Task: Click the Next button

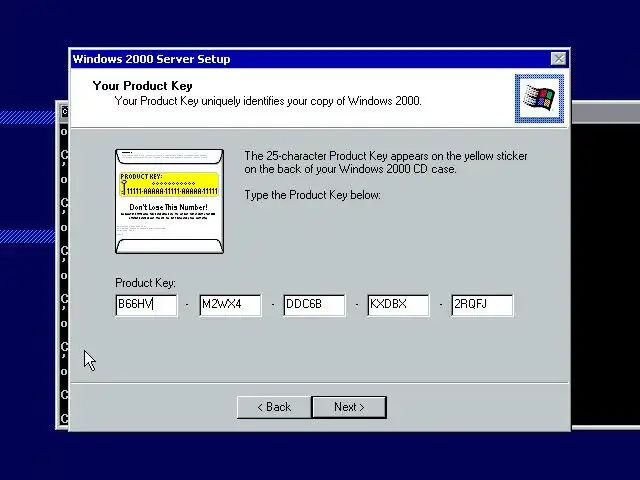Action: (x=349, y=407)
